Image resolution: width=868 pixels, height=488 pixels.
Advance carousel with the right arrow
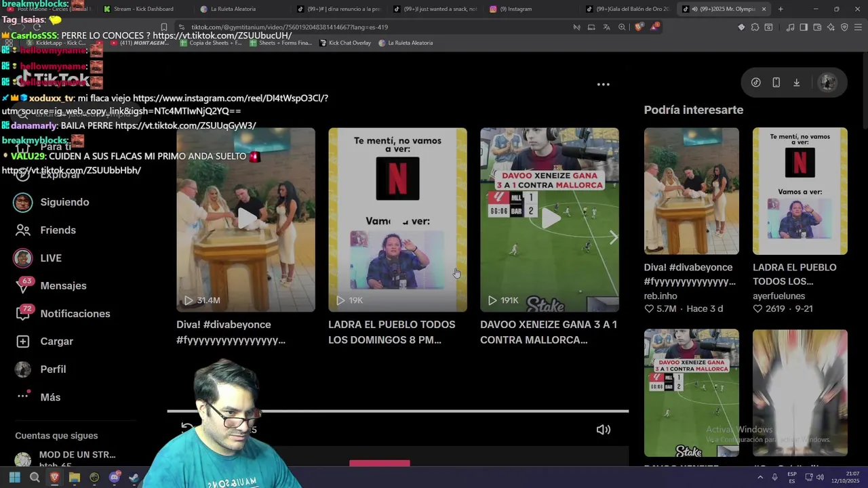click(613, 237)
